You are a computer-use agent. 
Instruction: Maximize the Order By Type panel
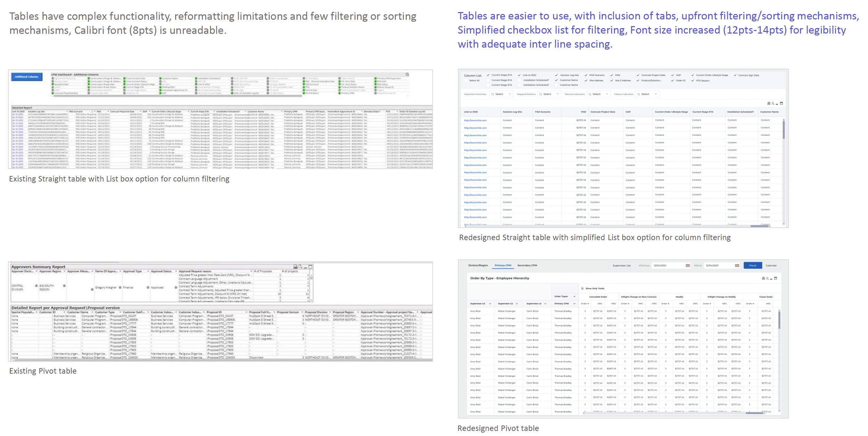776,278
